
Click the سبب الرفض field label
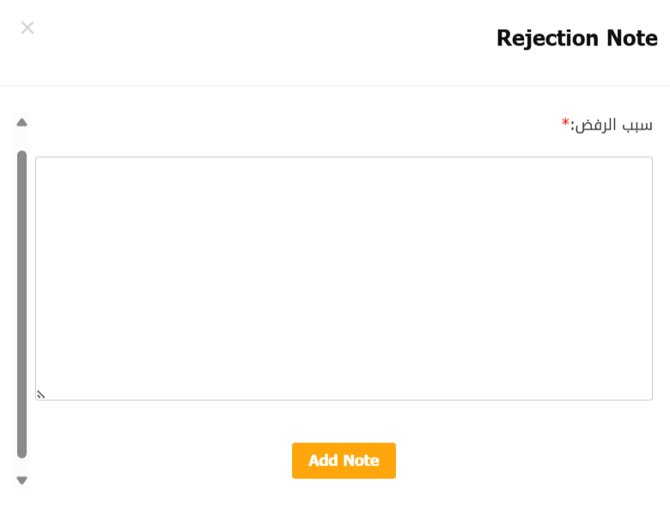click(x=612, y=125)
